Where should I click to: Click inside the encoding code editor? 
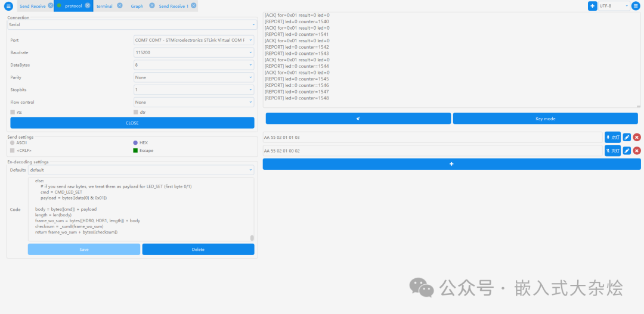tap(141, 209)
